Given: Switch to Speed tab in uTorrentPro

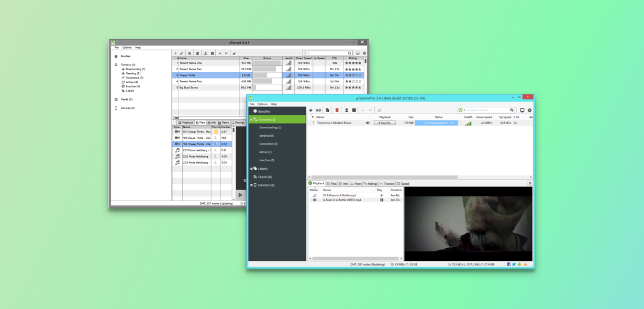Looking at the screenshot, I should (x=403, y=184).
